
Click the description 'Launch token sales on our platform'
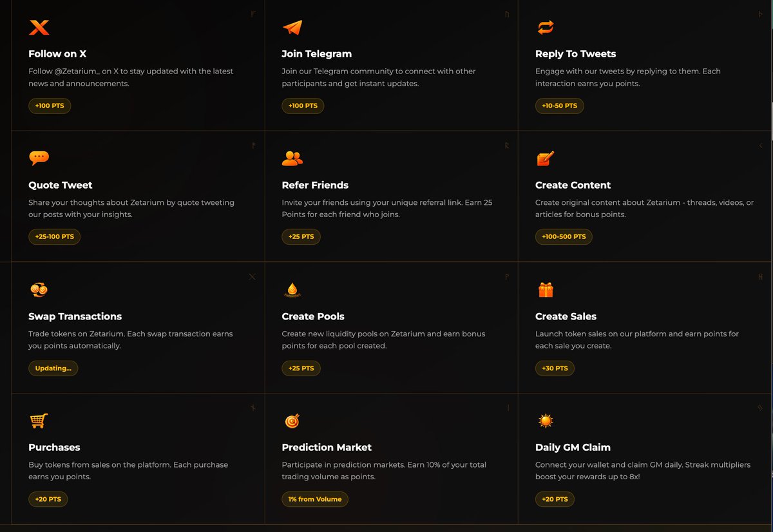click(637, 339)
